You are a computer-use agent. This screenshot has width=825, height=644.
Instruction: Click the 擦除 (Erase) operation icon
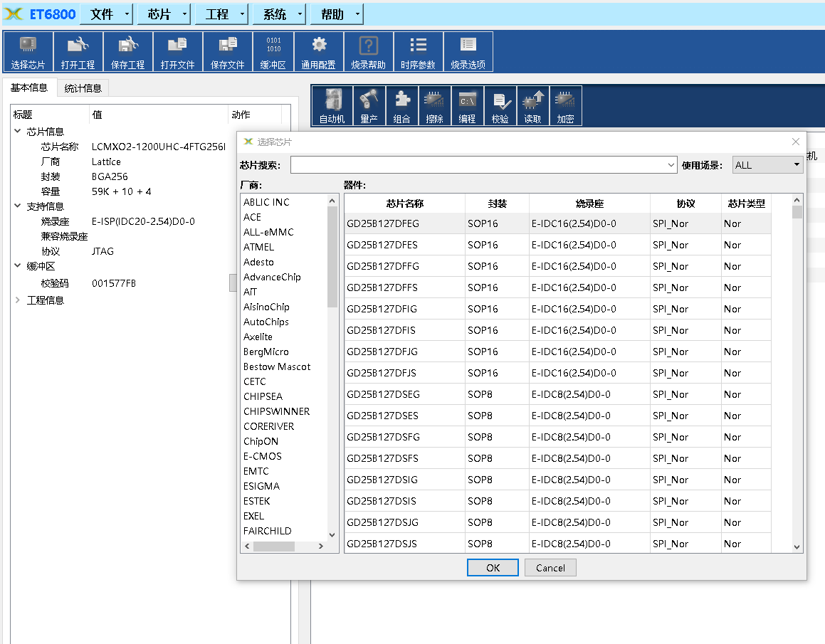coord(434,106)
